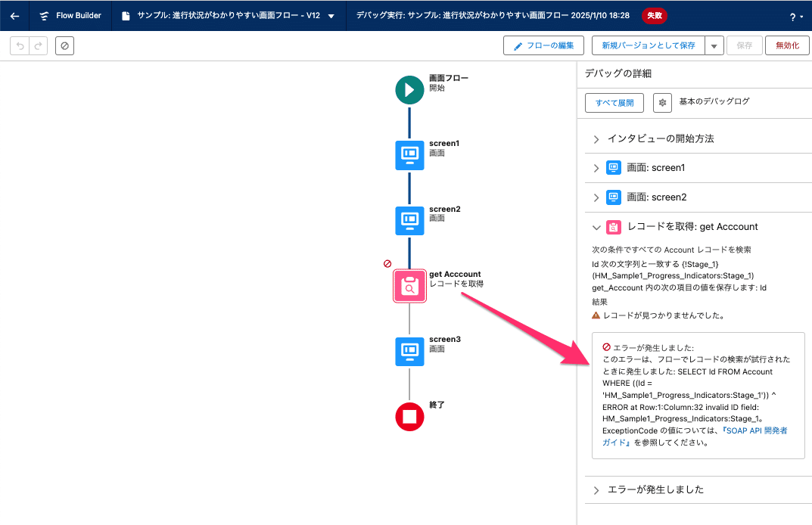The image size is (812, 525).
Task: Click the 失敗 status badge
Action: click(x=654, y=16)
